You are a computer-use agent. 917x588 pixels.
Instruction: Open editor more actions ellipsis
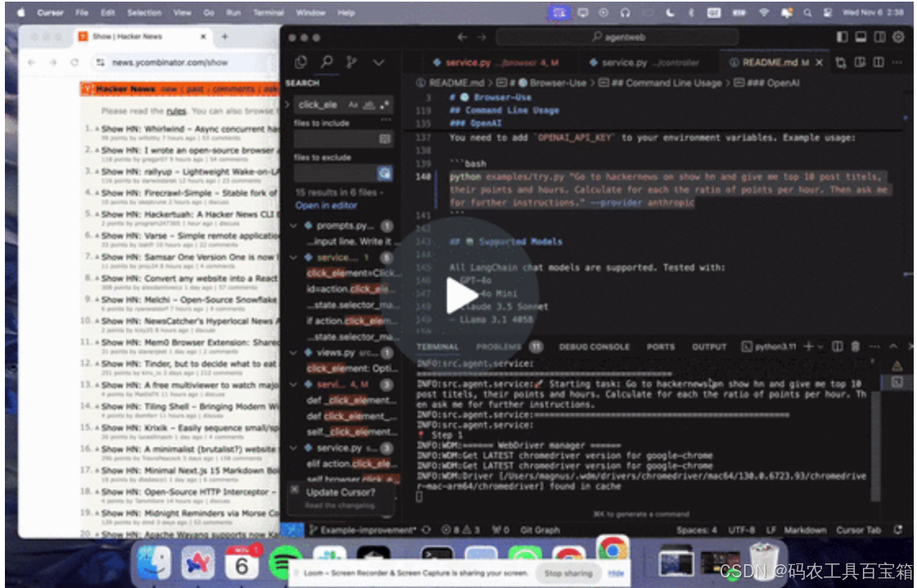(897, 62)
